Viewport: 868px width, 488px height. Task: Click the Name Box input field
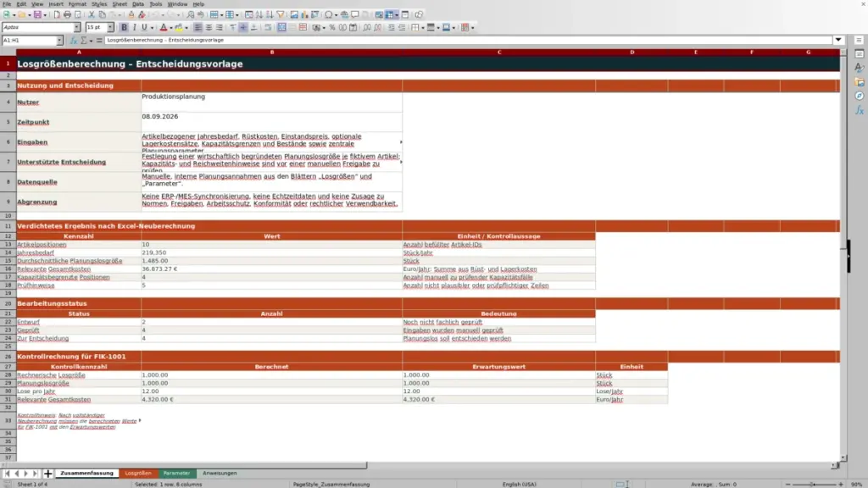pyautogui.click(x=29, y=41)
